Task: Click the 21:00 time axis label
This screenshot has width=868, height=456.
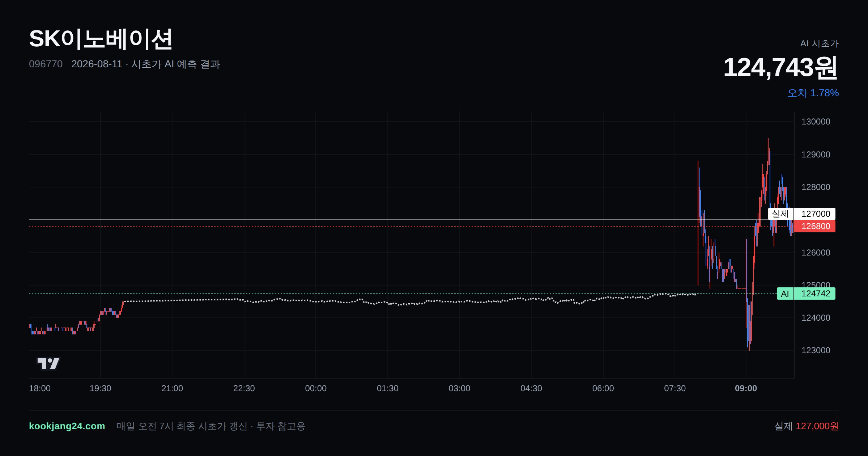Action: pos(172,388)
